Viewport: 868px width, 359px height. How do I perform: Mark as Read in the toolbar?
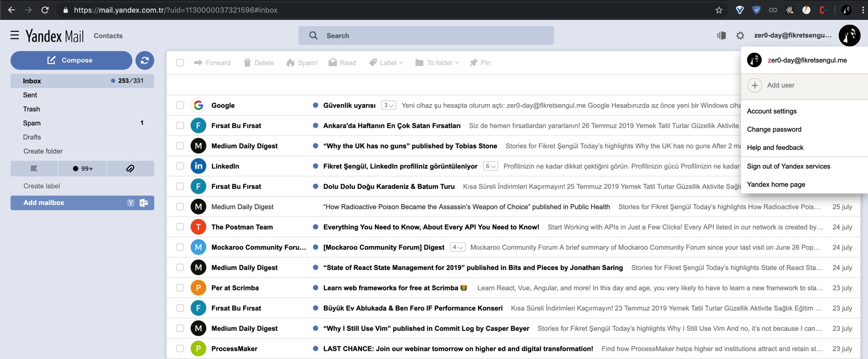point(342,62)
